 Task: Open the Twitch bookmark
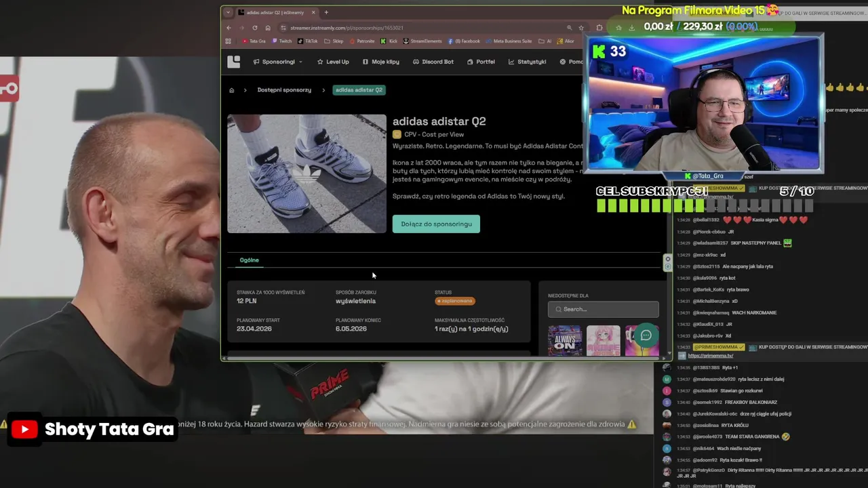coord(282,41)
